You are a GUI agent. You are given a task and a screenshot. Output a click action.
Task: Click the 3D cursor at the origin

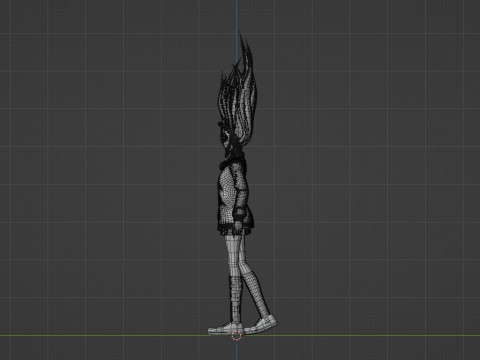(237, 336)
